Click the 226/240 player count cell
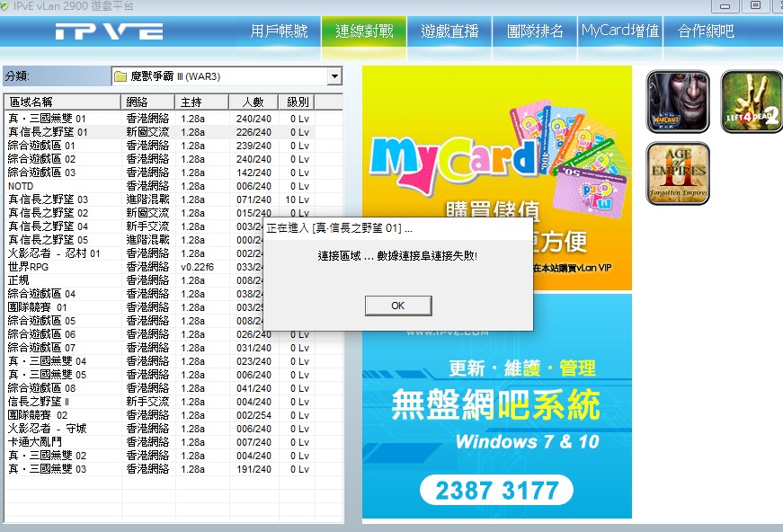 (x=254, y=132)
